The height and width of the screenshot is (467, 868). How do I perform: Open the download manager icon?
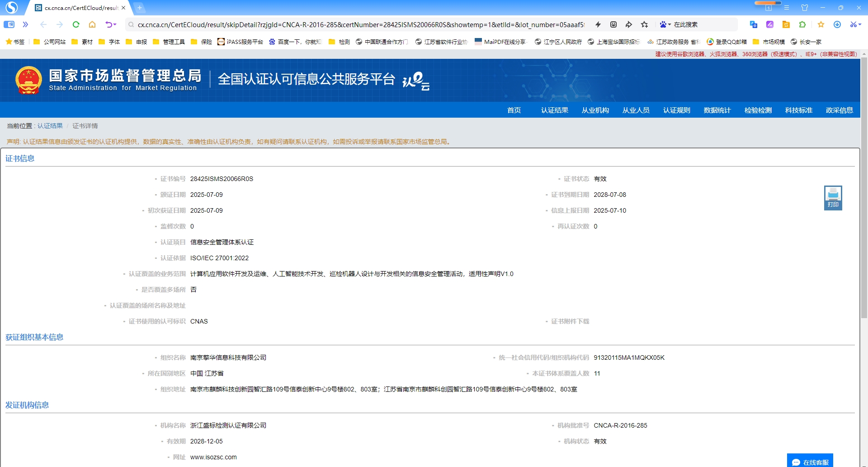838,24
